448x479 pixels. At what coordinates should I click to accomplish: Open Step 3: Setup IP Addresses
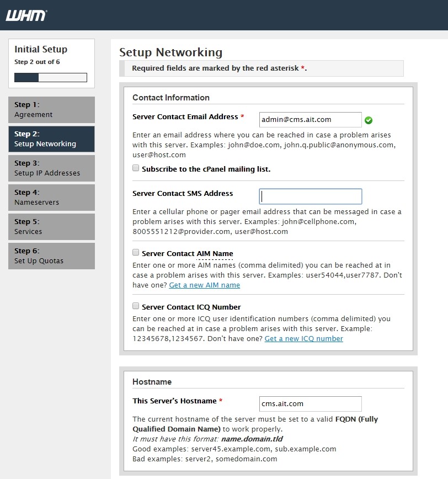[51, 168]
